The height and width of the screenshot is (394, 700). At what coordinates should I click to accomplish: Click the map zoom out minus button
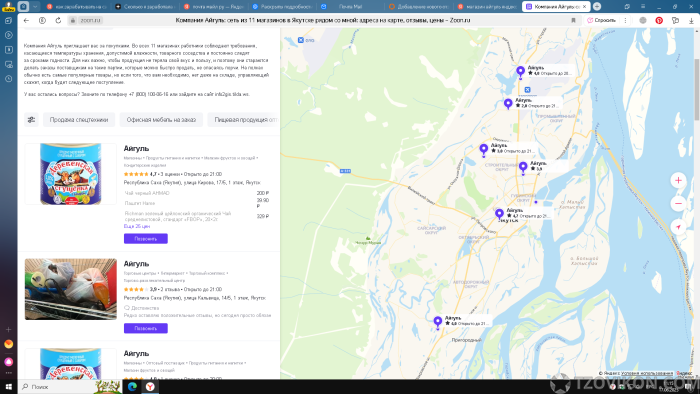coord(678,203)
